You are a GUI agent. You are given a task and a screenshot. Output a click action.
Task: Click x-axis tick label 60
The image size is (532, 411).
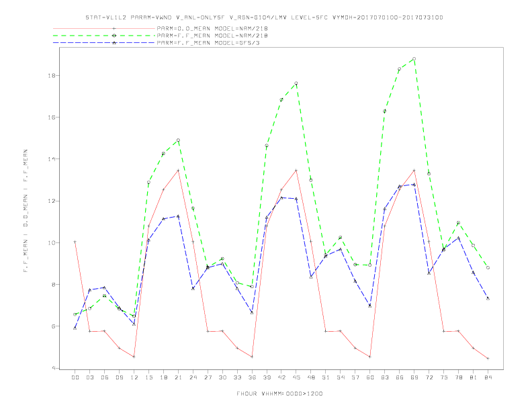click(x=370, y=377)
